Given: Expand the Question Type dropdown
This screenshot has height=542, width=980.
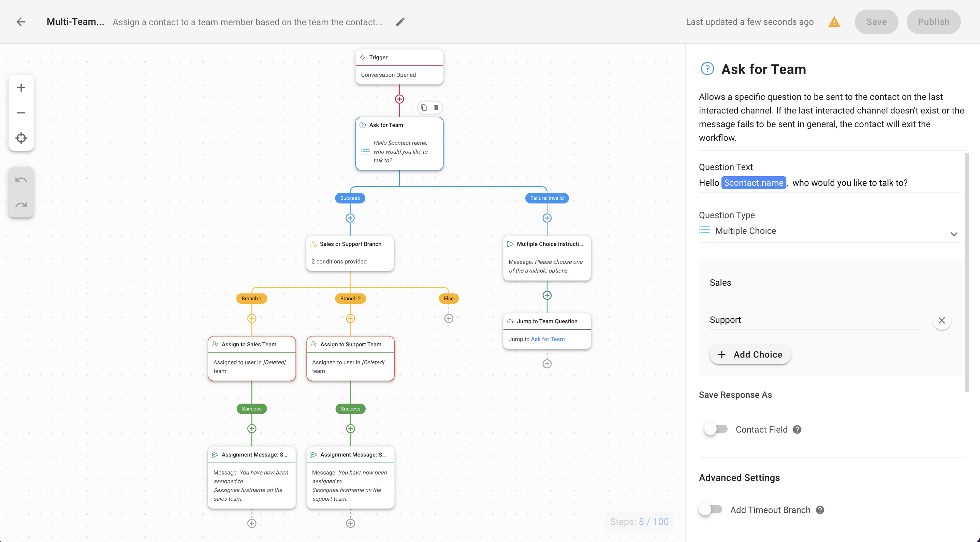Looking at the screenshot, I should pos(954,234).
